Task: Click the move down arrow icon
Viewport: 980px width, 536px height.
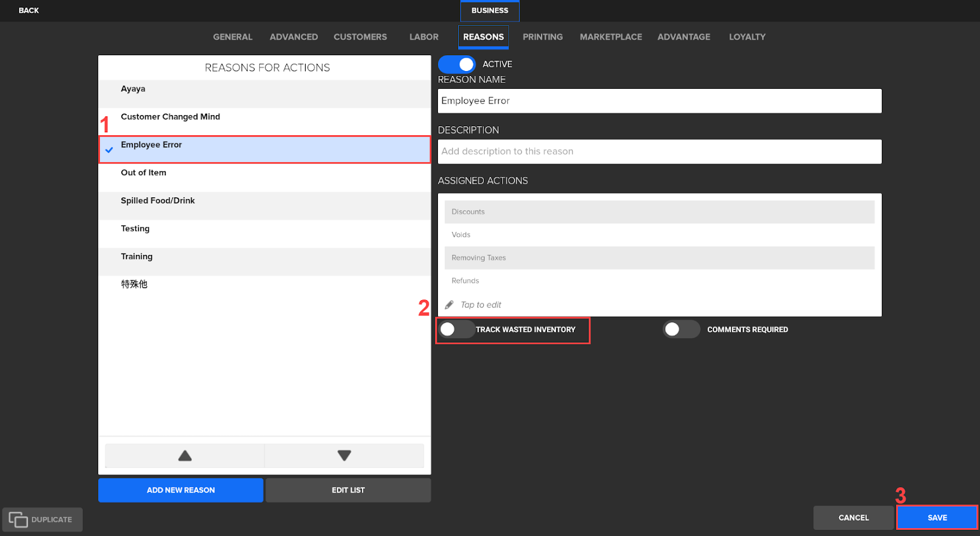Action: 344,456
